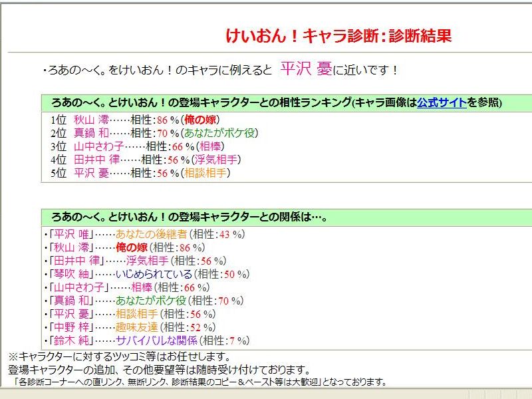The width and height of the screenshot is (532, 399).
Task: Click the small line starting with 「各診断コーナーへの直リンク
Action: [201, 382]
